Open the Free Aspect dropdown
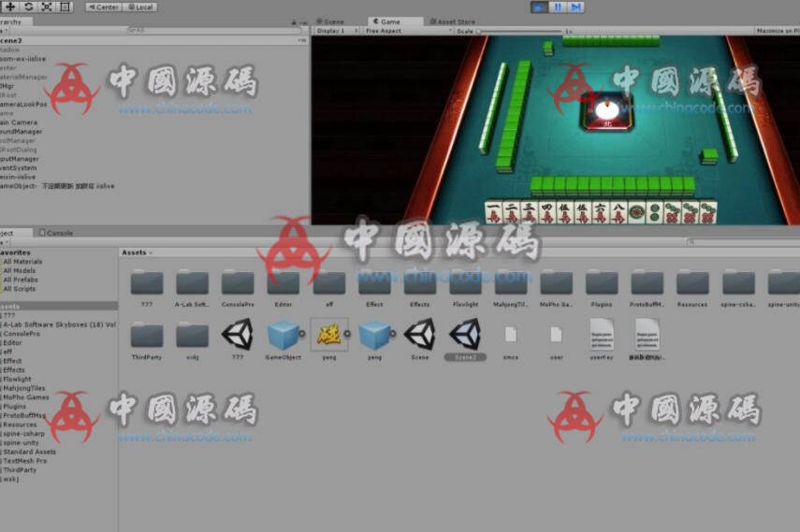 tap(408, 31)
